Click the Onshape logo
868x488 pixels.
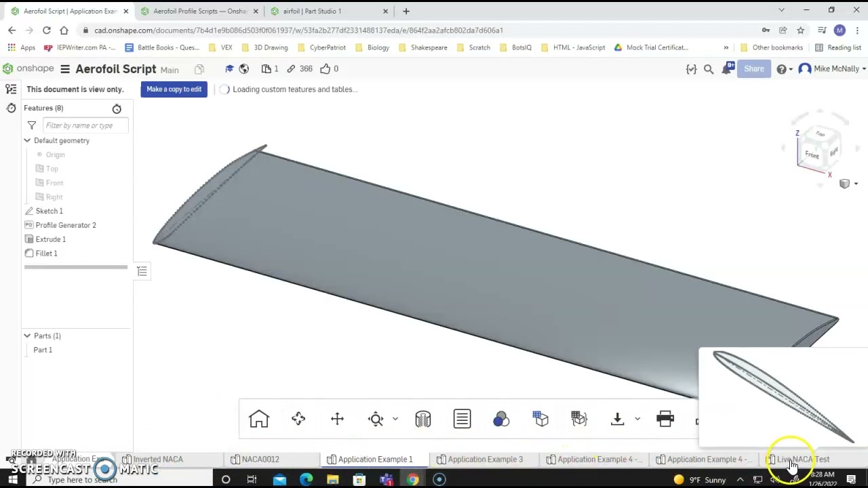tap(28, 68)
